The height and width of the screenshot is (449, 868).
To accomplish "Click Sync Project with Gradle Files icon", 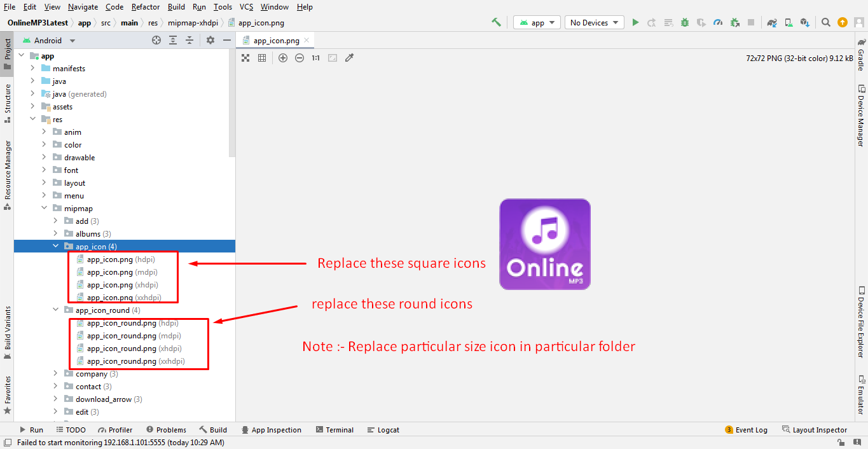I will point(772,22).
